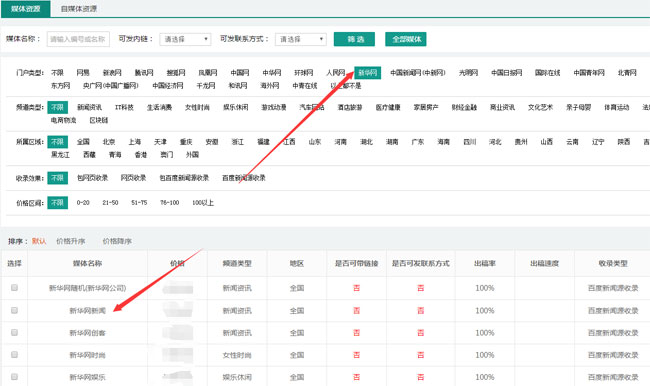Image resolution: width=650 pixels, height=386 pixels.
Task: Filter portal type by 中青在线
Action: coord(305,85)
